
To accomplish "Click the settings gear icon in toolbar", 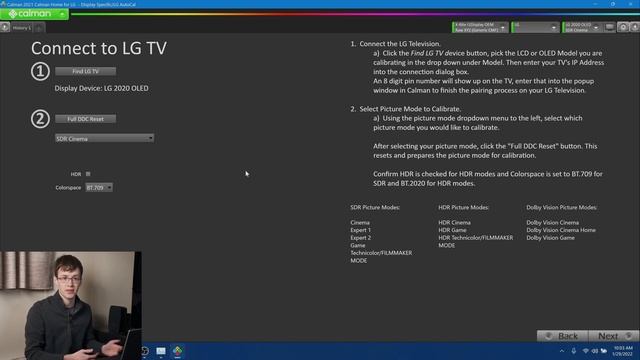I will tap(623, 27).
